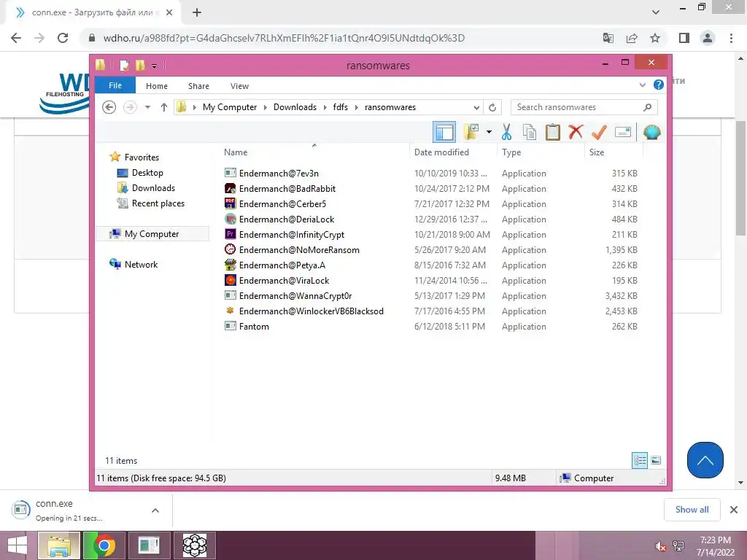This screenshot has height=560, width=747.
Task: Select the Endermanch@DeriaLock file
Action: point(286,219)
